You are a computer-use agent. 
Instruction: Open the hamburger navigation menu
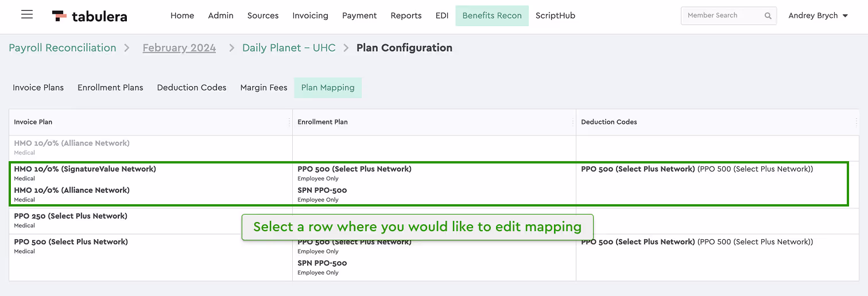tap(27, 14)
